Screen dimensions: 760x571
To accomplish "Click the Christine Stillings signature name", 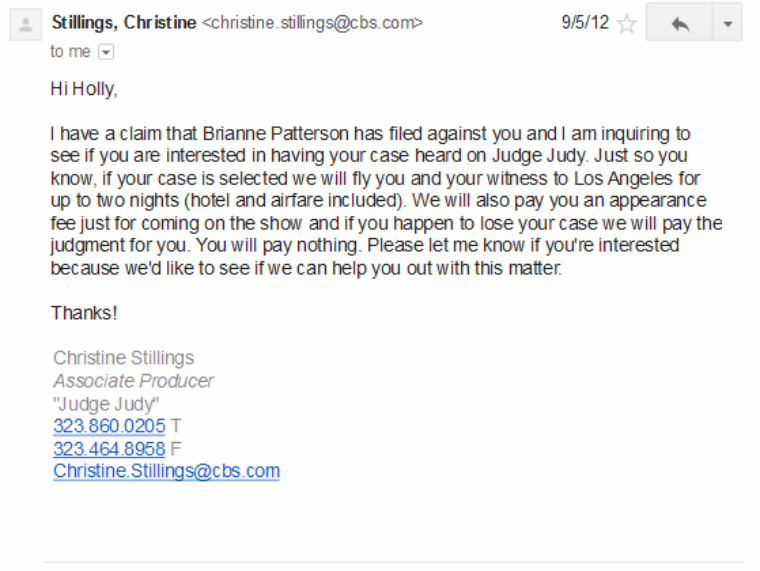I will 124,358.
